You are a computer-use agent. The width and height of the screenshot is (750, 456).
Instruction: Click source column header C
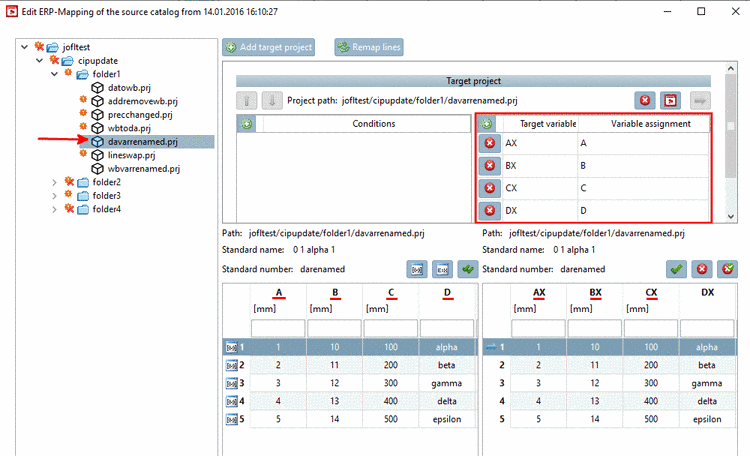point(391,293)
